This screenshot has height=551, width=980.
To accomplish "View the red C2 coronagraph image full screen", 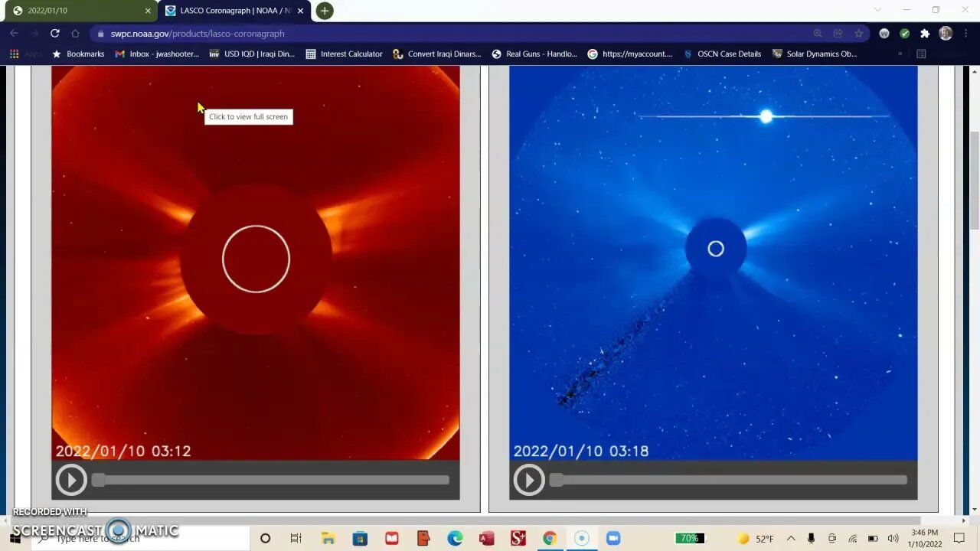I will (x=256, y=262).
